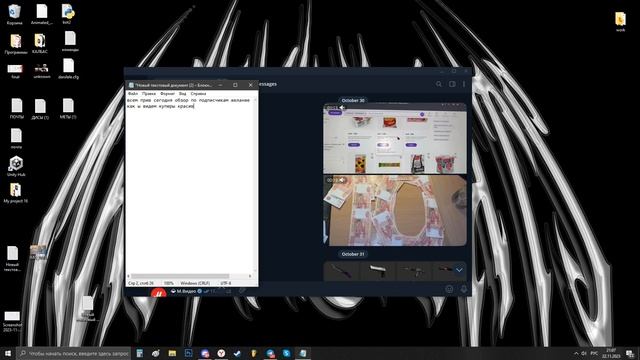Select the unknown desktop shortcut
640x360 pixels.
(x=42, y=71)
